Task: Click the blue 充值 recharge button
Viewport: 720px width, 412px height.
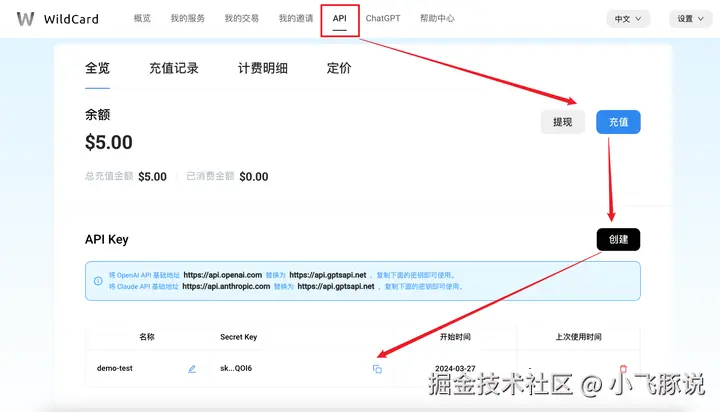Action: [x=618, y=122]
